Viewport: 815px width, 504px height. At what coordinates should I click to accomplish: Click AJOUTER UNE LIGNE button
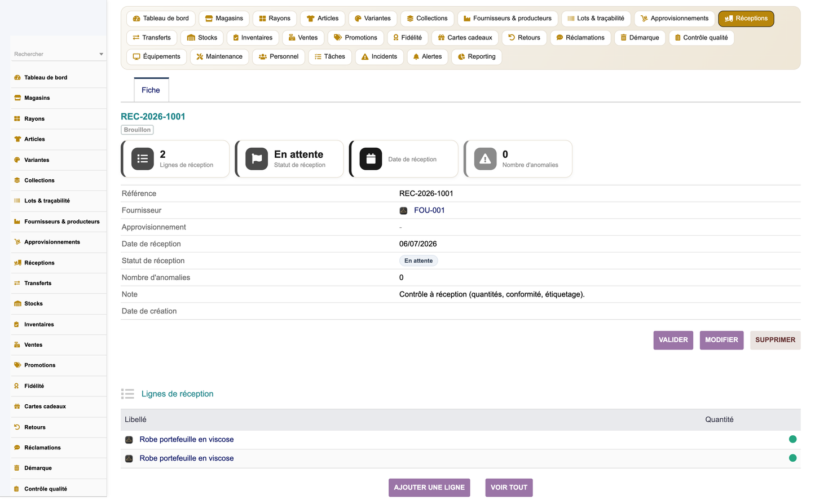point(429,488)
